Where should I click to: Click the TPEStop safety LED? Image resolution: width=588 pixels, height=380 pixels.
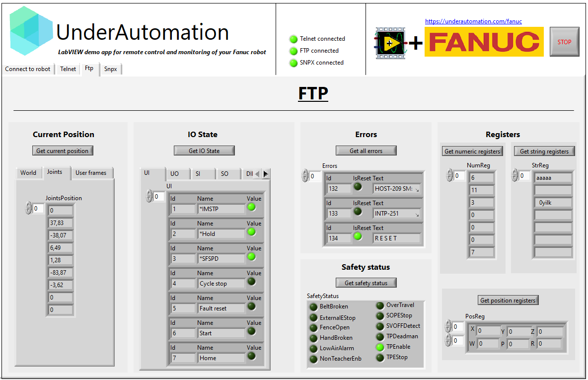coord(380,358)
